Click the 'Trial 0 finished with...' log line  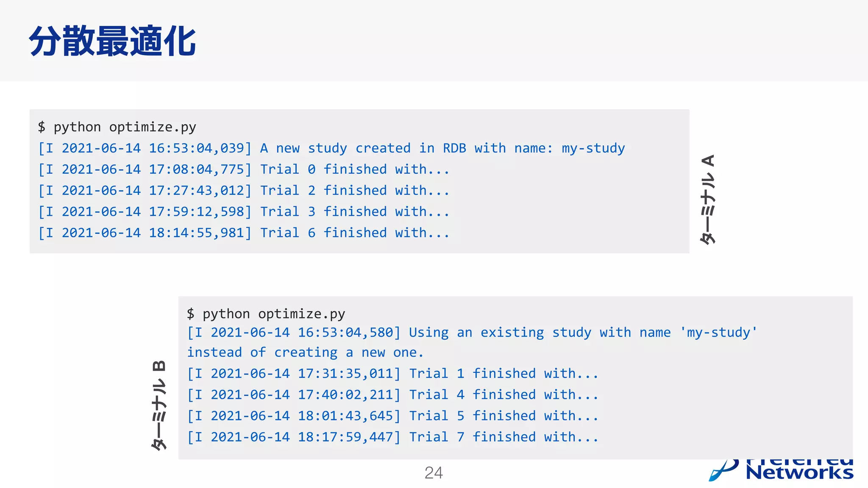(244, 169)
